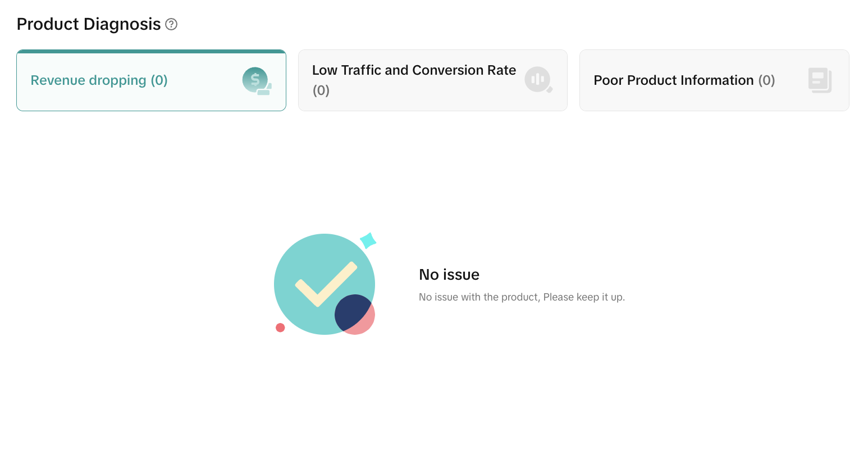Click the No issue heading
Screen dimensions: 868x464
(449, 275)
